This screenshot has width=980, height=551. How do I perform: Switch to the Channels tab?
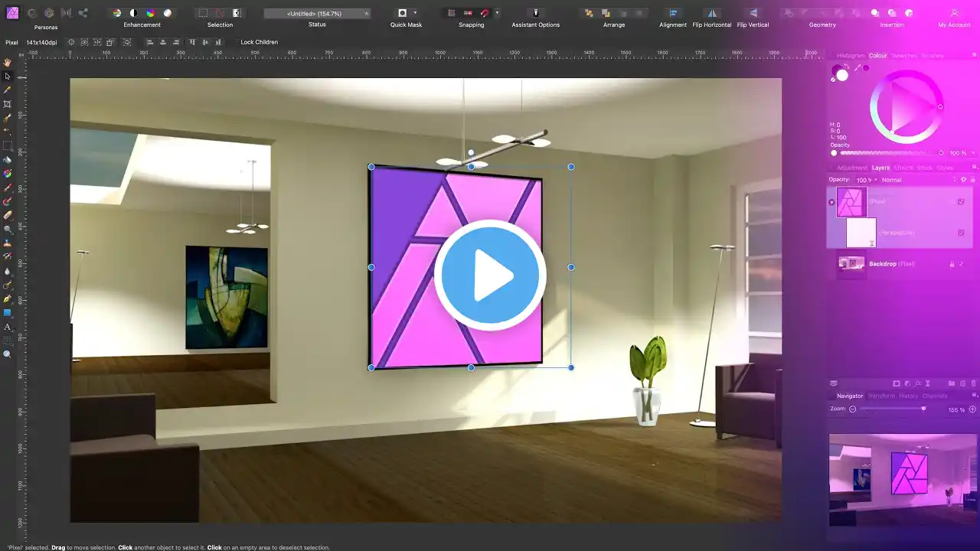935,396
